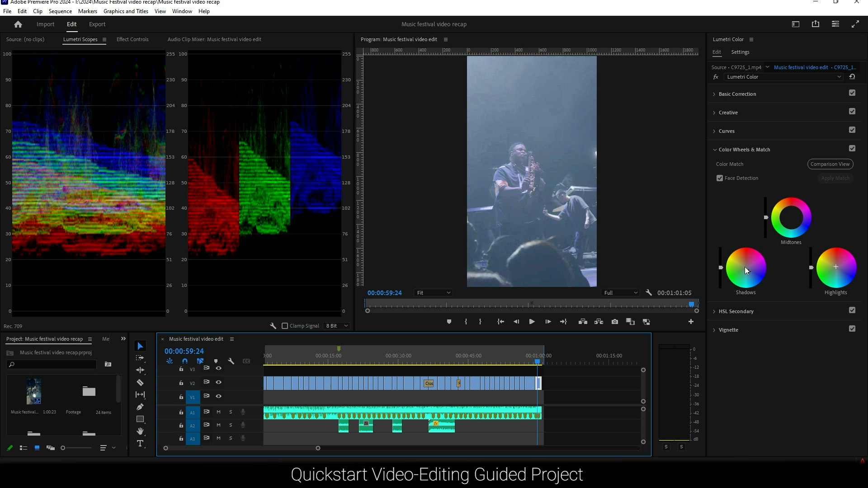Uncheck the Face Detection checkbox
Image resolution: width=868 pixels, height=488 pixels.
[x=720, y=178]
